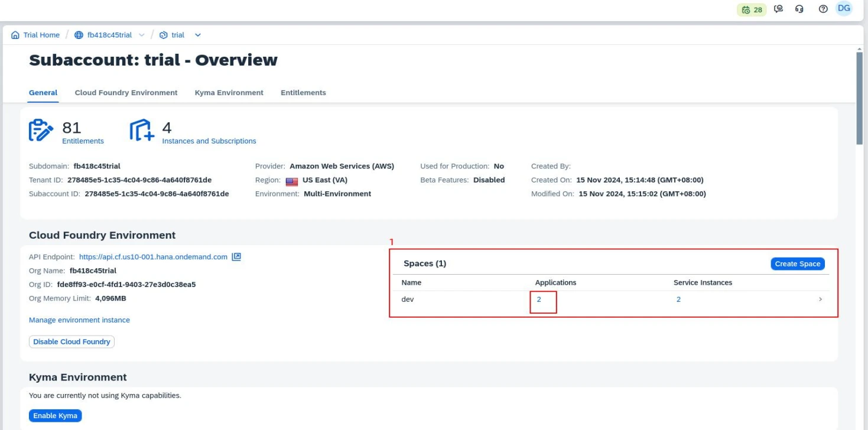Select the Subaccount ID value text

coord(157,194)
